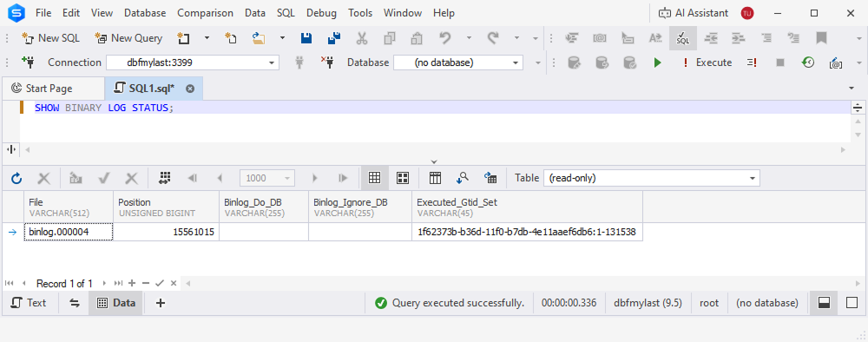Expand the new document dropdown arrow
Viewport: 868px width, 342px height.
207,38
